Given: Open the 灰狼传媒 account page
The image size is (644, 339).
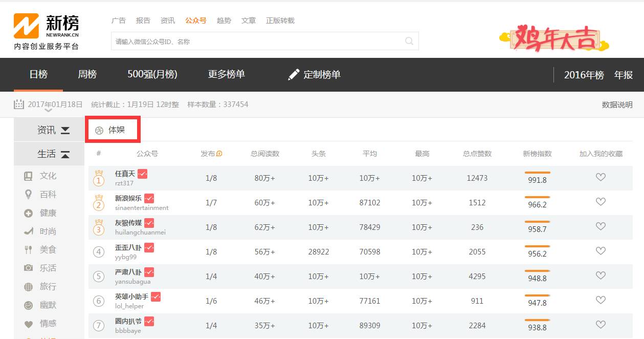Looking at the screenshot, I should tap(128, 223).
